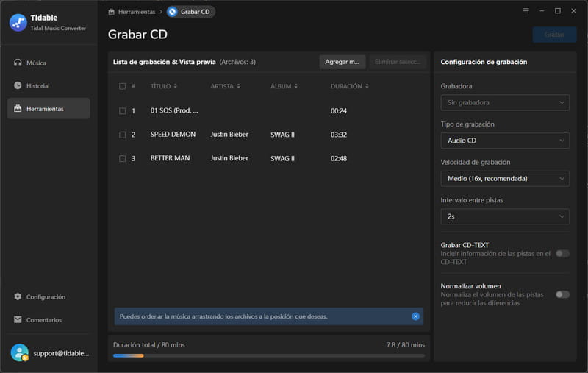Select checkbox for SPEED DEMON track
588x373 pixels.
click(x=122, y=135)
